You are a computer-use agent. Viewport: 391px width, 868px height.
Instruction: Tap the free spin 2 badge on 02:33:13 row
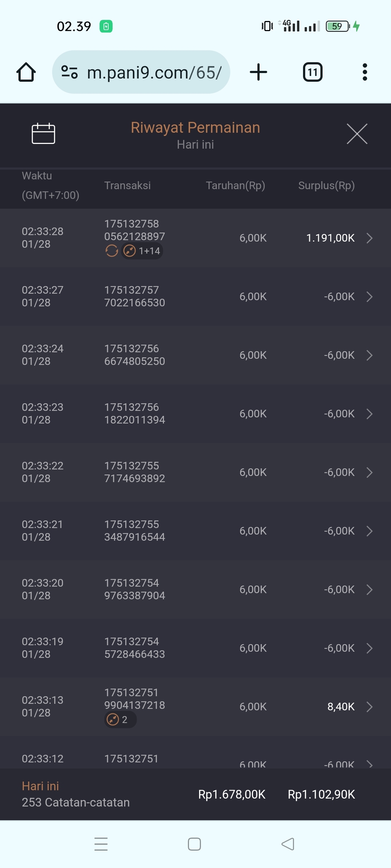pos(120,719)
